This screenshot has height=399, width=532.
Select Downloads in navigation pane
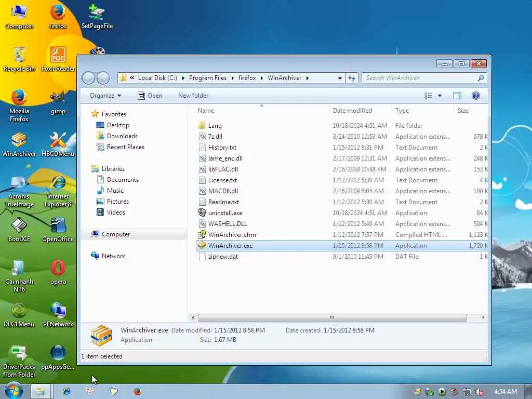pos(117,136)
